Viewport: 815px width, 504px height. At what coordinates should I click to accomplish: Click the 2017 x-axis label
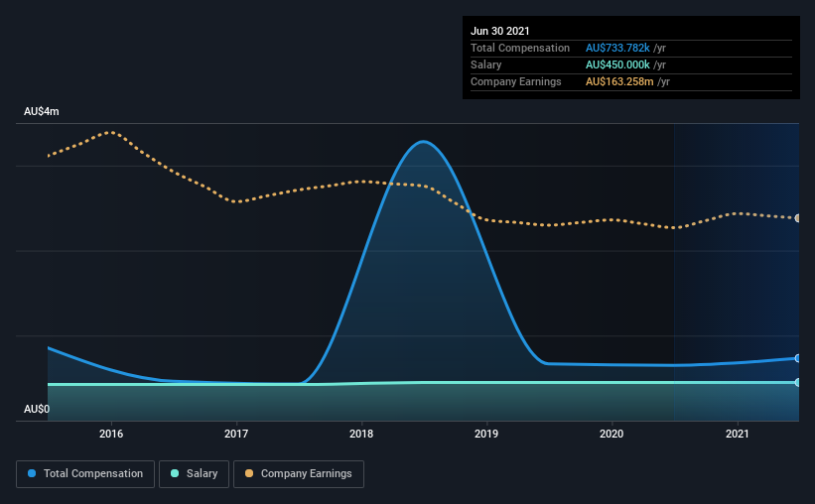236,434
